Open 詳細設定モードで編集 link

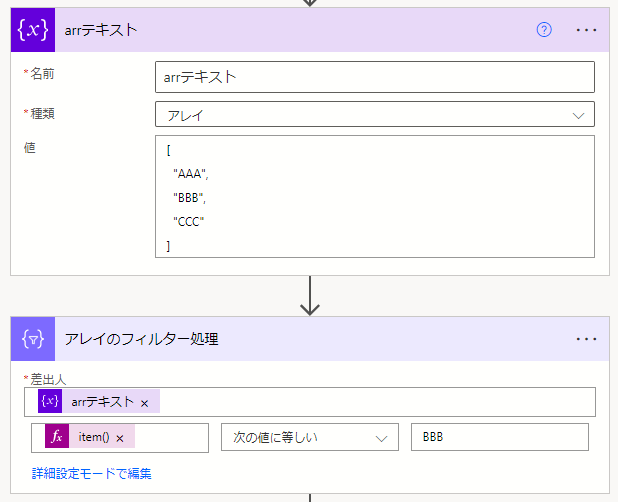(x=91, y=473)
